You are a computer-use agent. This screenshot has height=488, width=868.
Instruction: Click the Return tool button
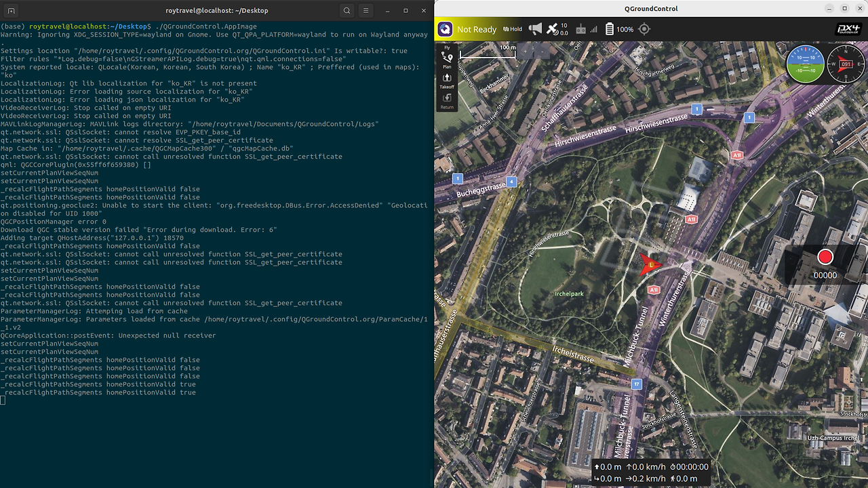coord(447,101)
